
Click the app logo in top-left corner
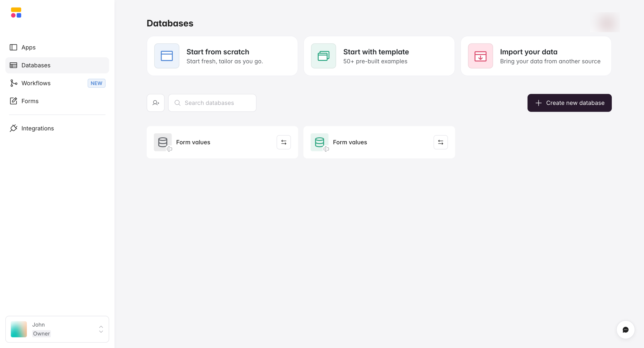click(x=16, y=13)
